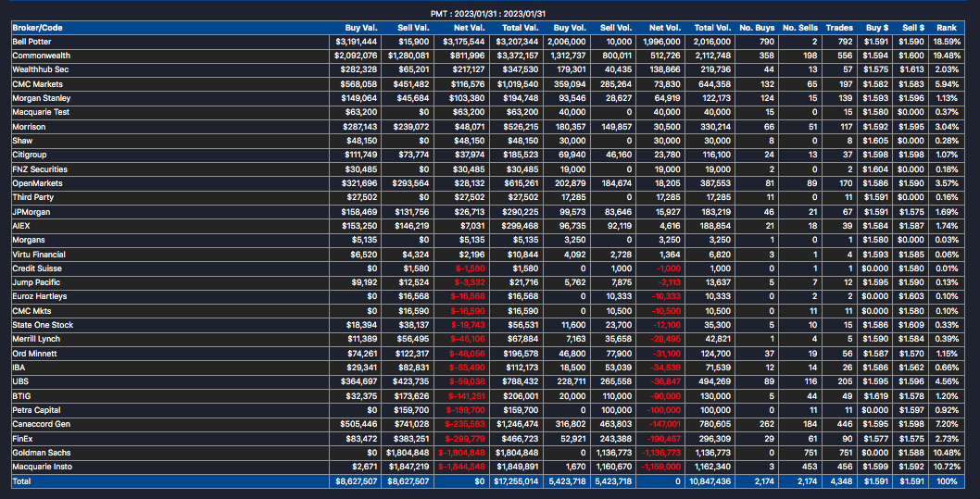Select the FNZ Securities broker name
This screenshot has height=499, width=980.
tap(40, 169)
